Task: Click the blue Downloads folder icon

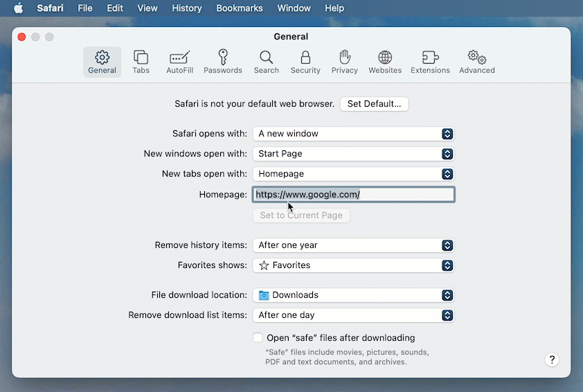Action: coord(264,295)
